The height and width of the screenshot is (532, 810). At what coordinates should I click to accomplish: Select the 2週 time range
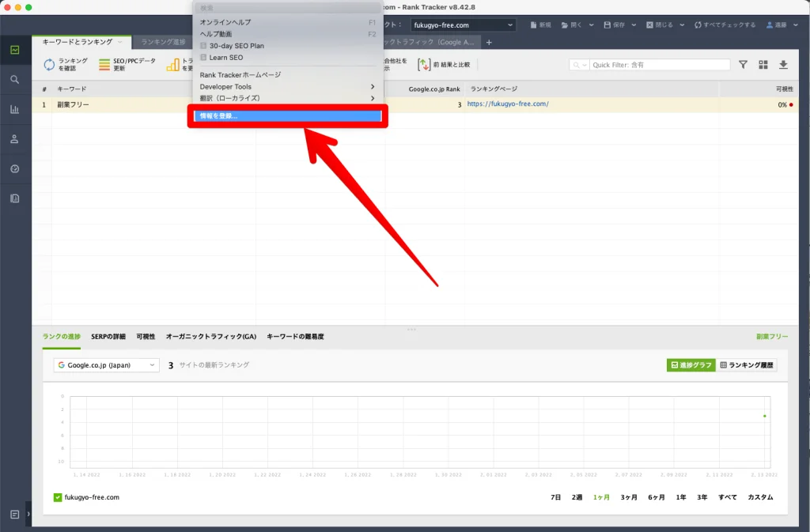coord(577,497)
